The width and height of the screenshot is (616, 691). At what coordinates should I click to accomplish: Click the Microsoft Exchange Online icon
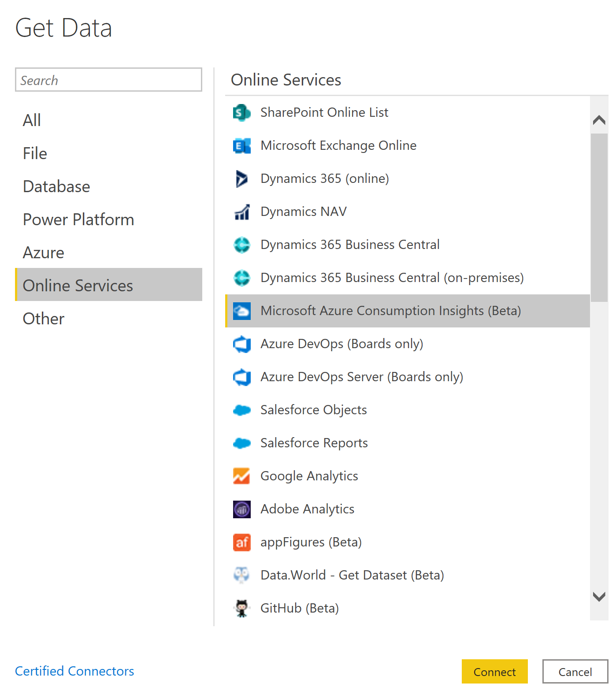242,146
